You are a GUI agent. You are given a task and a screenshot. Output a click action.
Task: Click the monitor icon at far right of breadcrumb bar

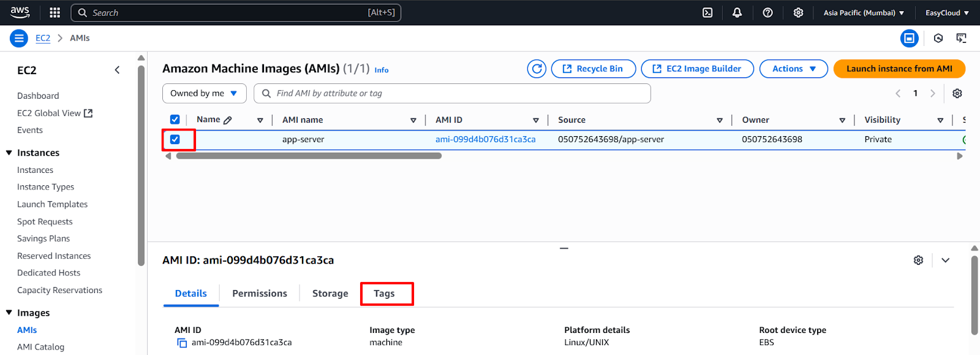(x=962, y=38)
